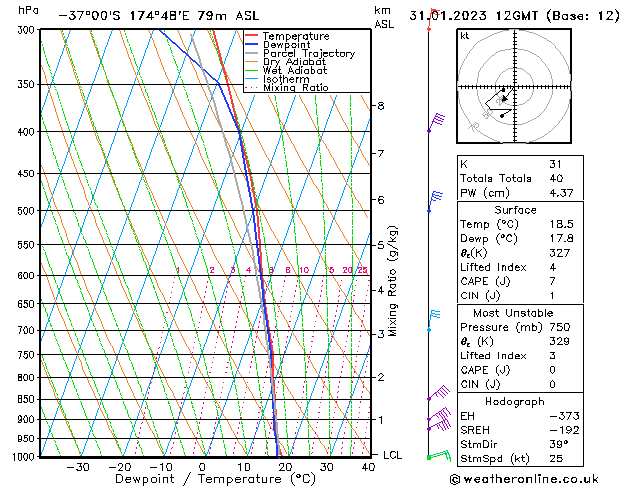Click the '1000' pressure level label

point(25,457)
